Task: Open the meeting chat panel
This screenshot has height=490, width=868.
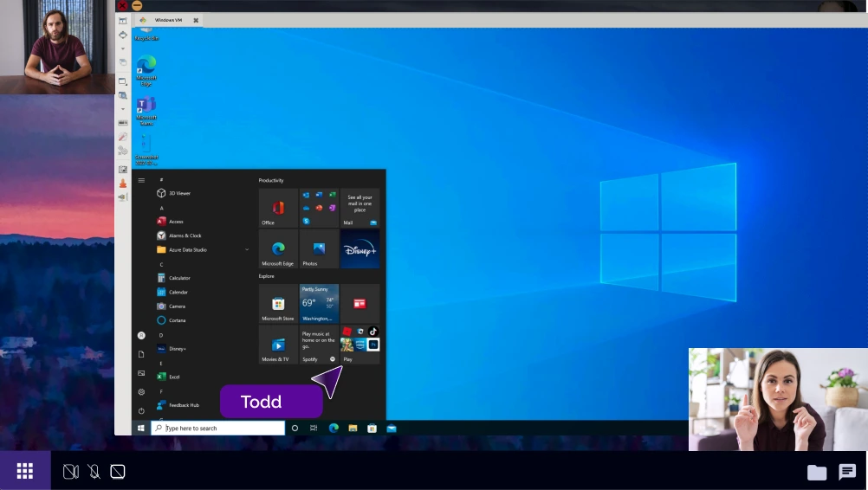Action: tap(847, 472)
